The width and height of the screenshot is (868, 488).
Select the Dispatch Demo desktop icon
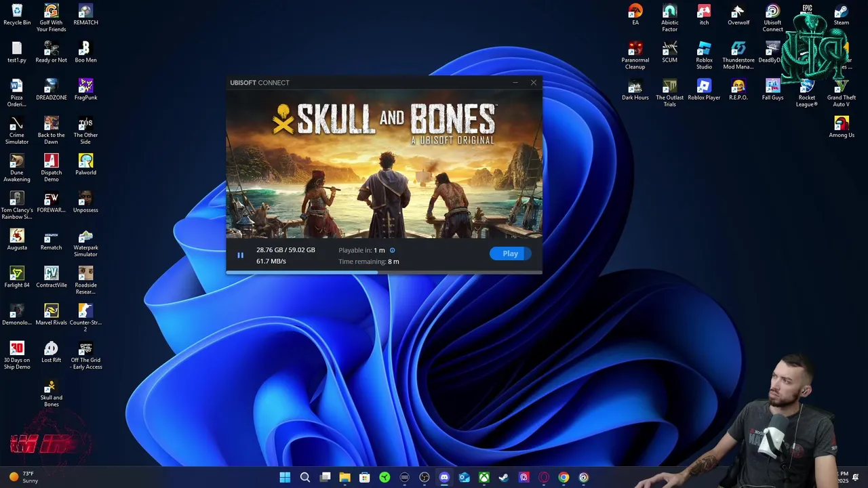click(x=52, y=167)
